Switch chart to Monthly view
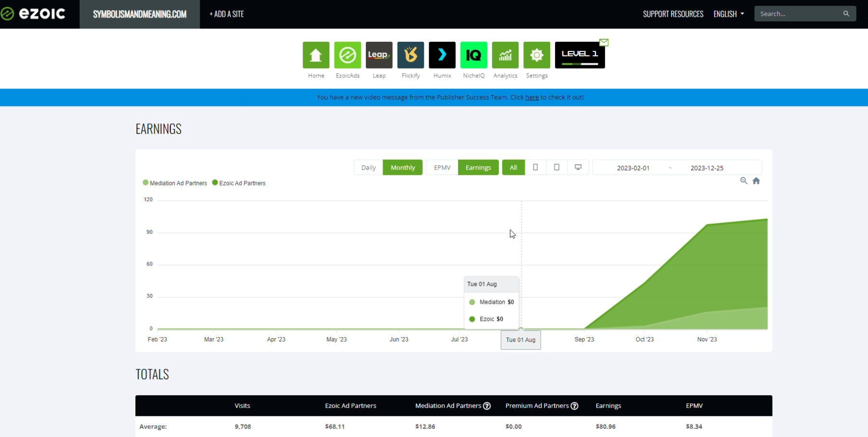Screen dimensions: 868x437 tap(403, 168)
